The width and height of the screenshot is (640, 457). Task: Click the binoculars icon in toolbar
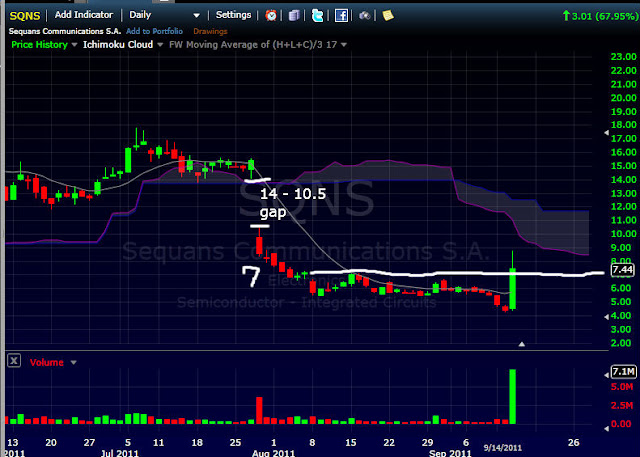[364, 16]
